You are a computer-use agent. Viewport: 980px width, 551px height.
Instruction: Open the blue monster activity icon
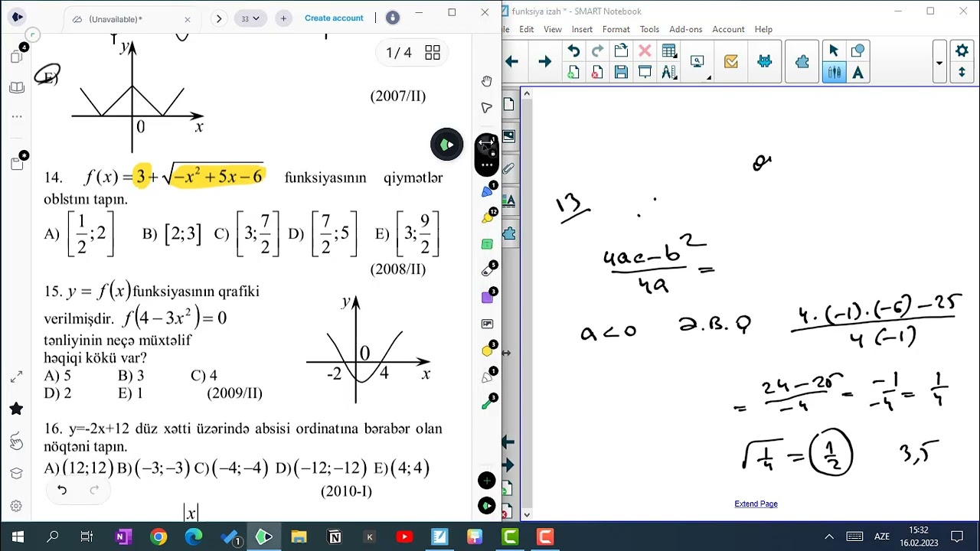764,62
